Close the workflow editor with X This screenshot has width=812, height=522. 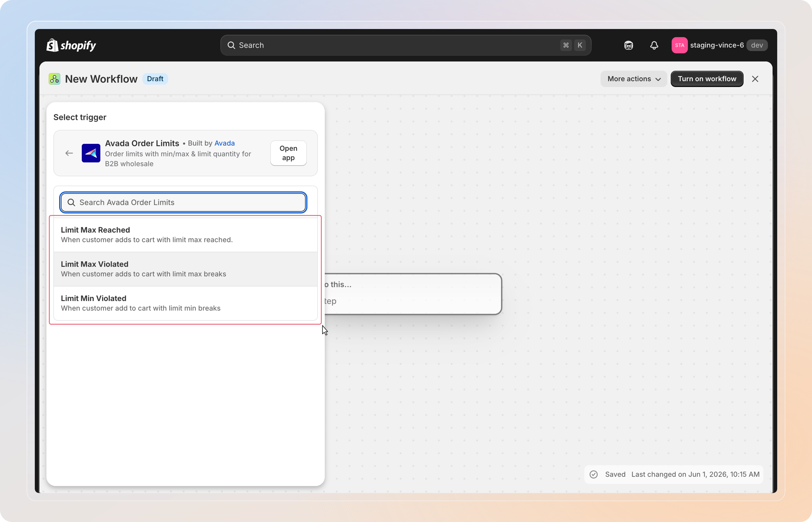click(x=755, y=79)
